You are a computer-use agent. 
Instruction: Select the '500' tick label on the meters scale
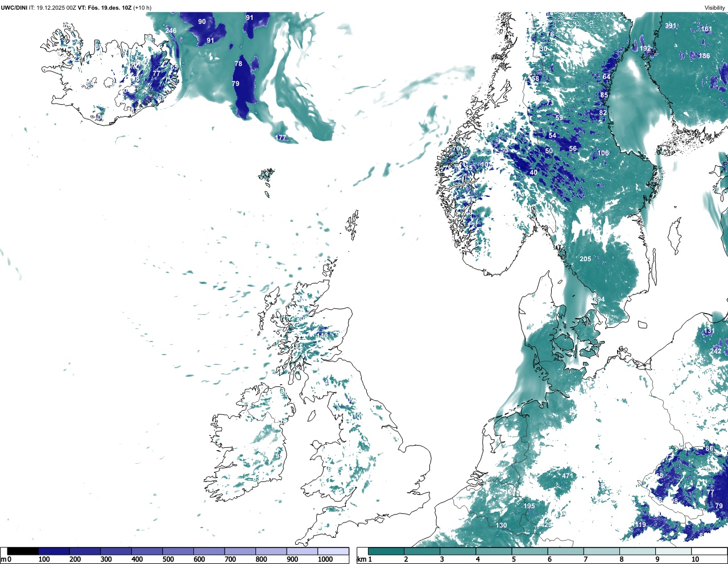tap(168, 559)
